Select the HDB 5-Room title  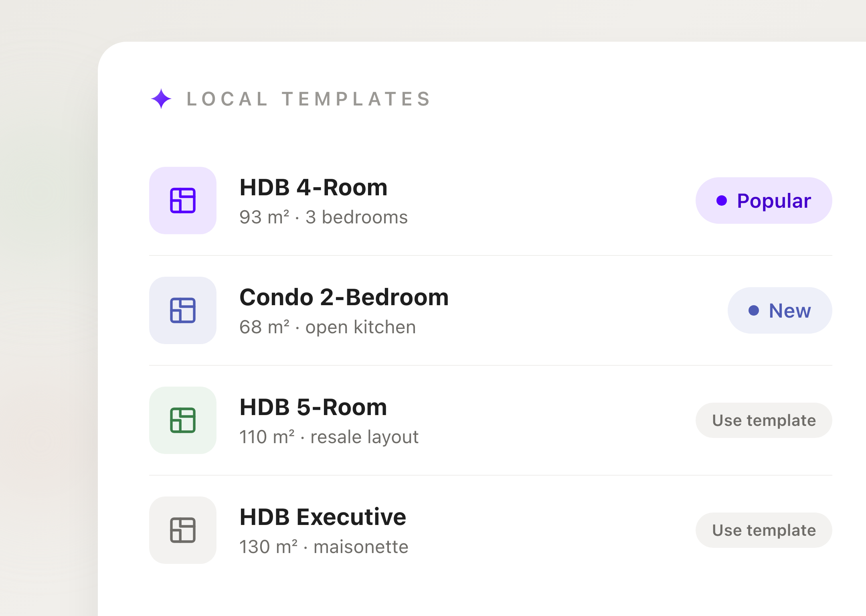[x=313, y=407]
